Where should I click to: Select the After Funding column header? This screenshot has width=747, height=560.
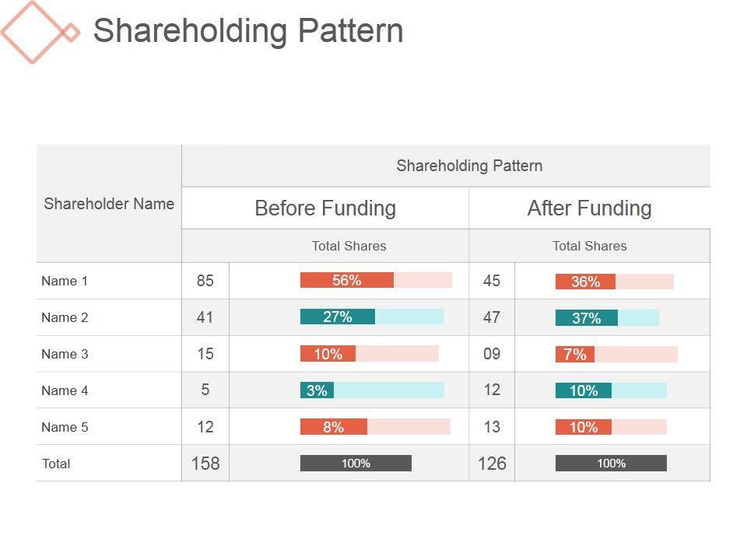pyautogui.click(x=589, y=208)
